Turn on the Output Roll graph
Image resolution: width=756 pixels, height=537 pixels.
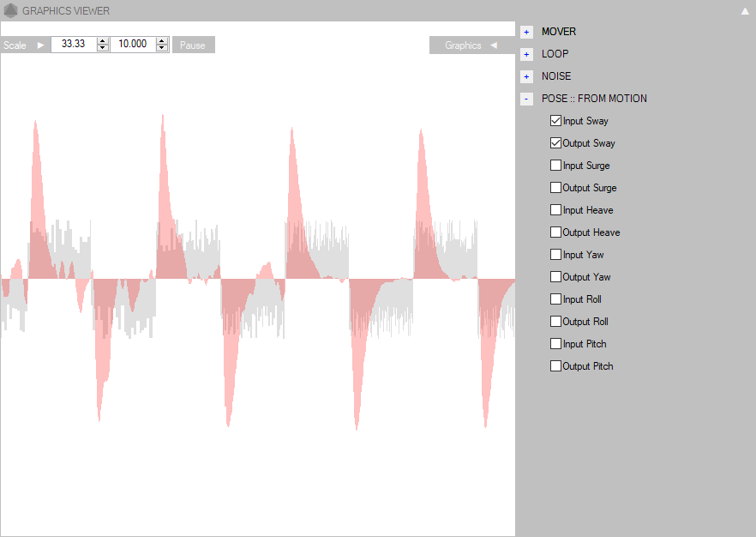pos(555,322)
